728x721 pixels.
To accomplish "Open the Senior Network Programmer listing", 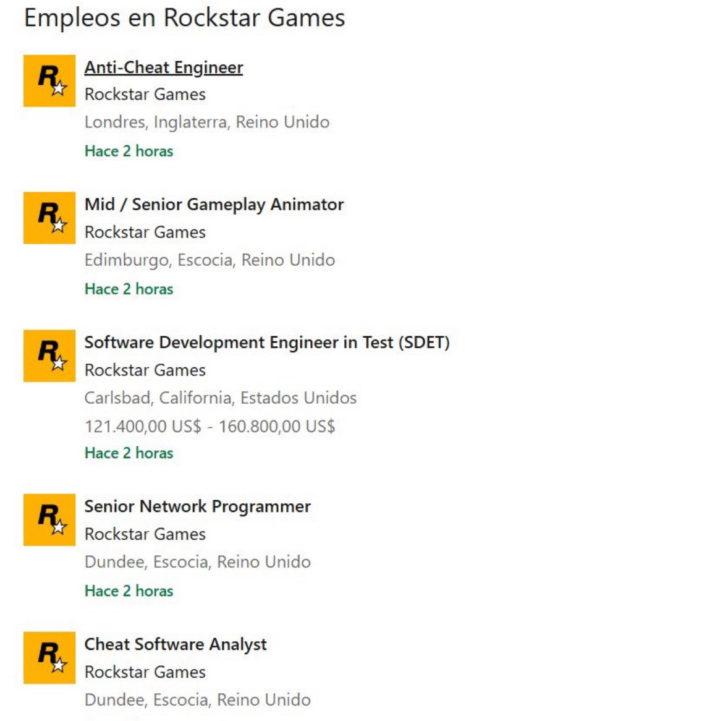I will click(x=197, y=507).
